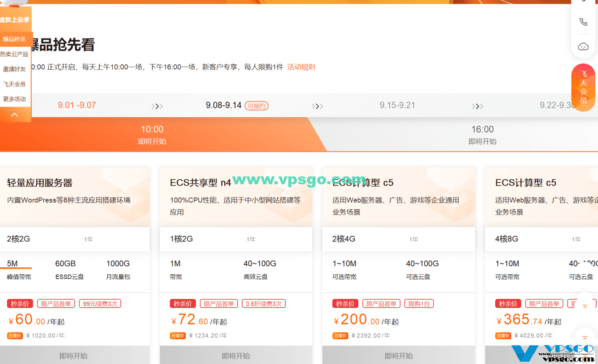
Task: Click 即将开始 button under 2核4G c5 card
Action: (399, 355)
